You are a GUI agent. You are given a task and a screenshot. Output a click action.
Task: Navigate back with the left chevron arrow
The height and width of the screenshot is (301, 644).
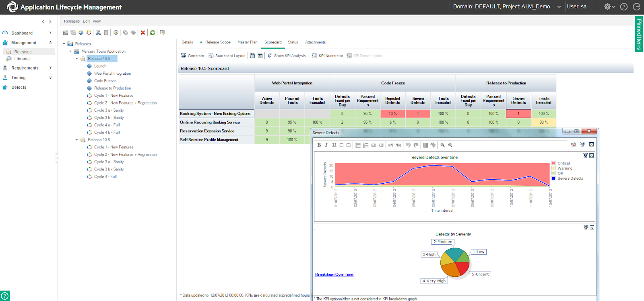43,21
